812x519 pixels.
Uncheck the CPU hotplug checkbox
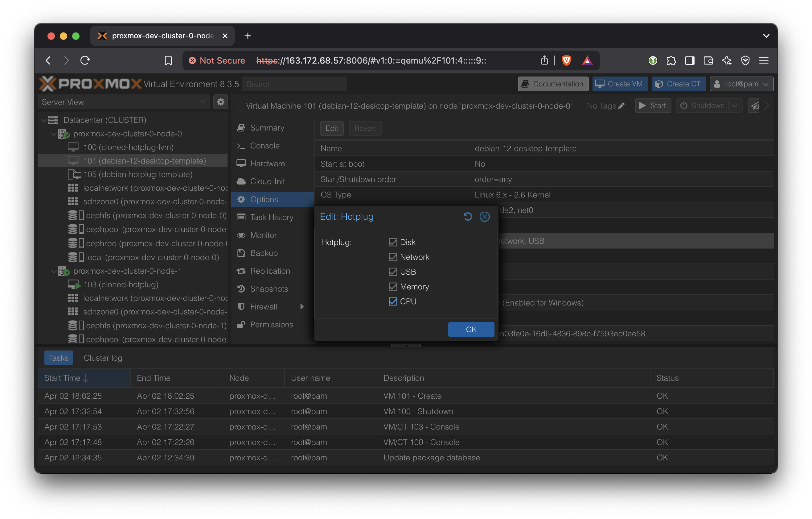392,301
